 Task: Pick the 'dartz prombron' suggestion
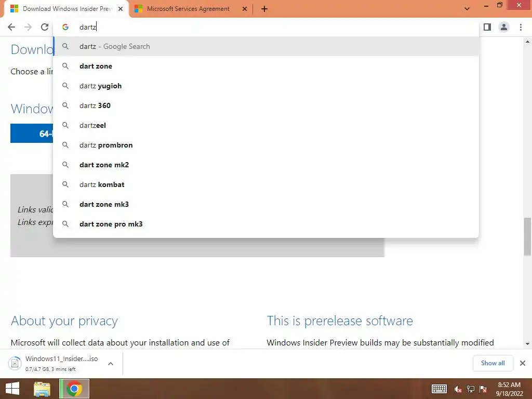[x=267, y=145]
